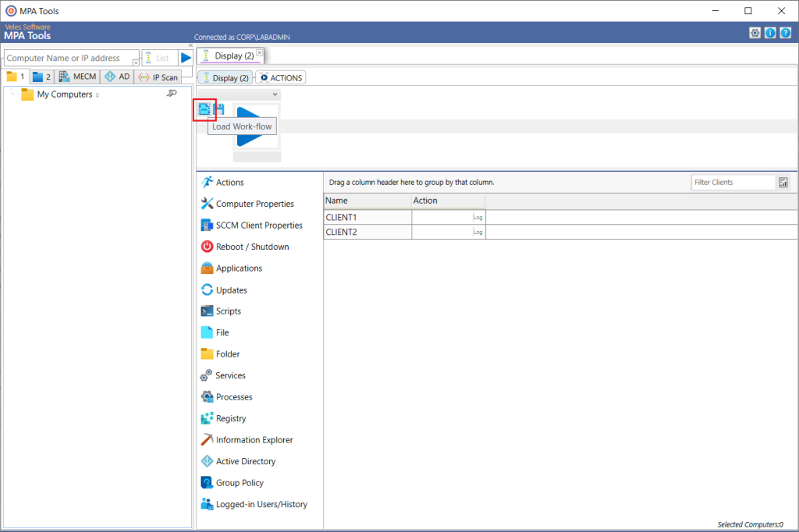Sort by the Name column header
This screenshot has height=532, width=799.
pyautogui.click(x=368, y=200)
